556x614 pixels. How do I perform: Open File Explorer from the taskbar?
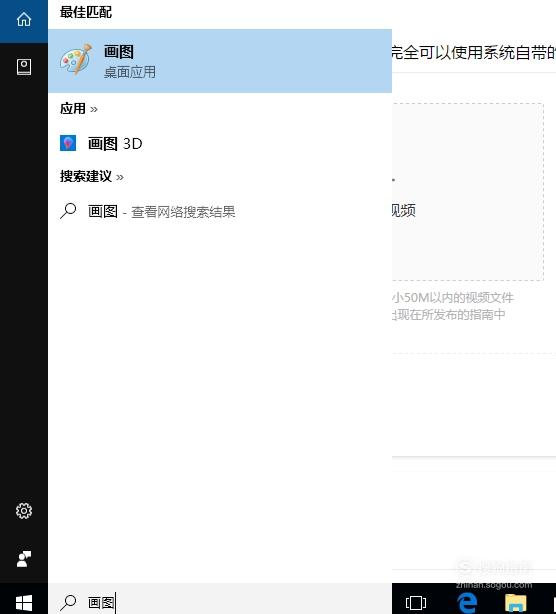tap(516, 603)
